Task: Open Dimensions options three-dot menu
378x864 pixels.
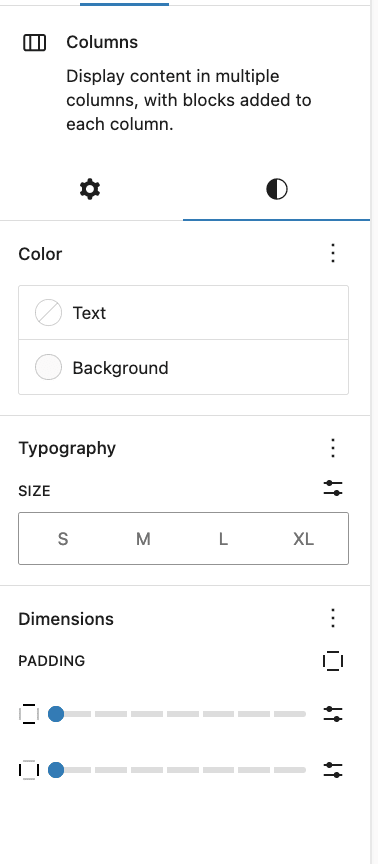Action: point(332,618)
